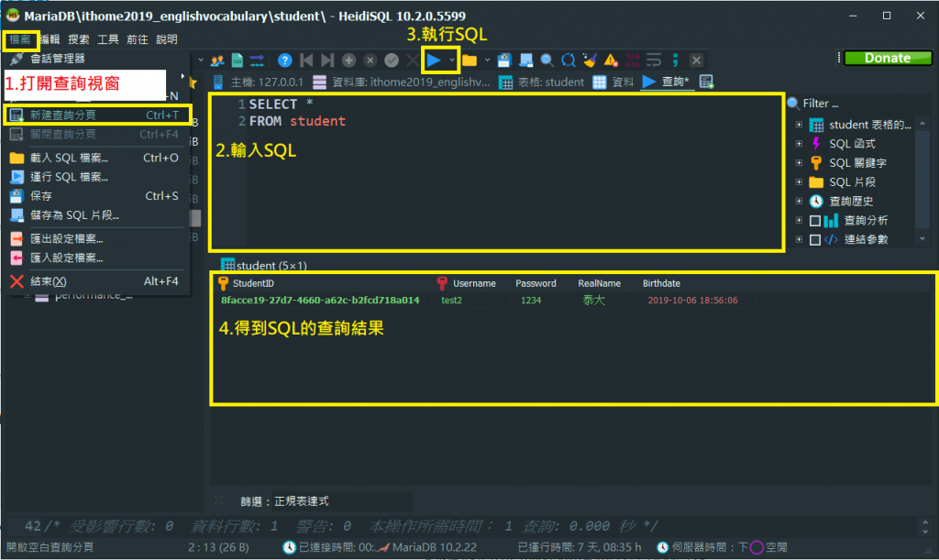Image resolution: width=939 pixels, height=560 pixels.
Task: Choose 載入 SQL 檔案 menu entry
Action: pyautogui.click(x=97, y=158)
